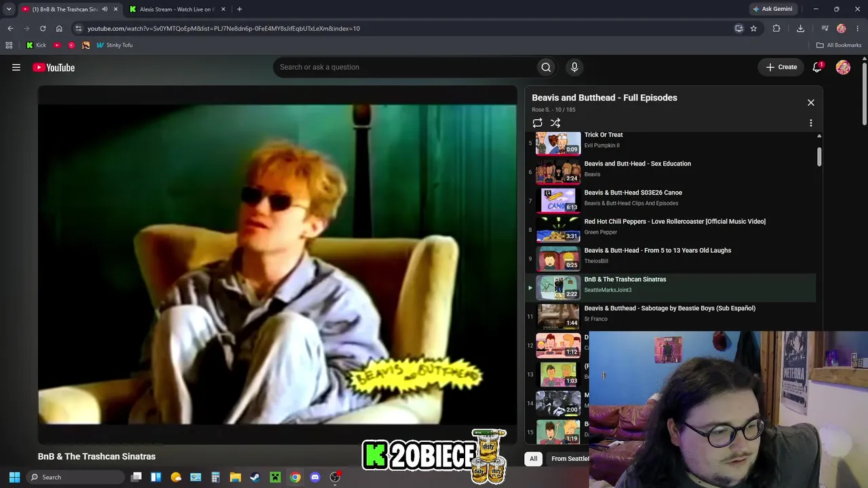
Task: Open the media control button in Chrome toolbar
Action: [x=825, y=28]
